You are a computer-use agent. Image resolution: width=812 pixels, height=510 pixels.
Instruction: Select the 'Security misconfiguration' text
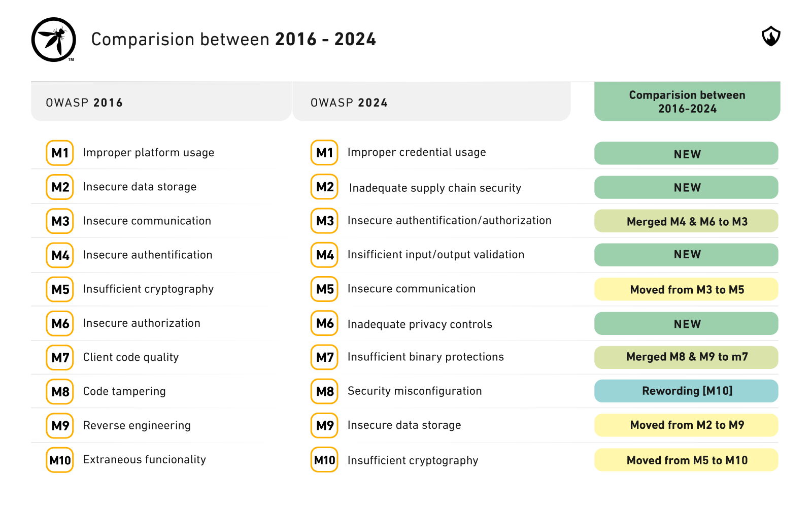click(x=415, y=391)
